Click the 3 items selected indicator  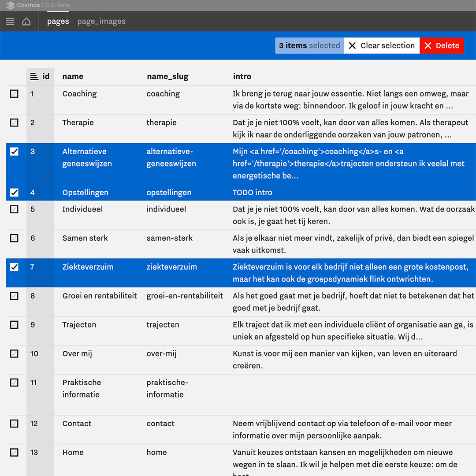click(309, 46)
